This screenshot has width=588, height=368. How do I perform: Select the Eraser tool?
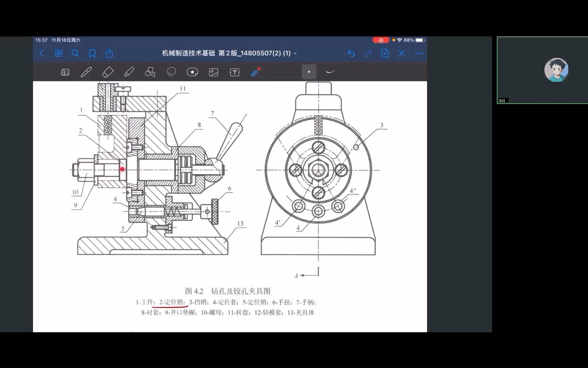click(108, 72)
